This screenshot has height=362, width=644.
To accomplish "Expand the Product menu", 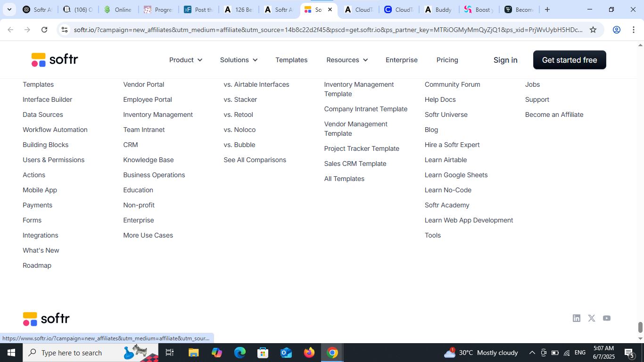I will pos(186,60).
